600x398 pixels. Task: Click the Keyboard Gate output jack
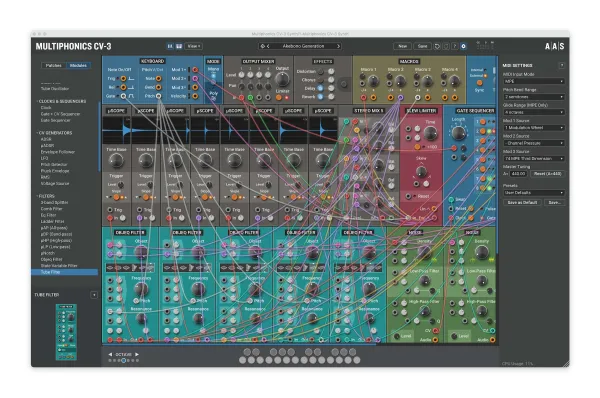click(123, 96)
